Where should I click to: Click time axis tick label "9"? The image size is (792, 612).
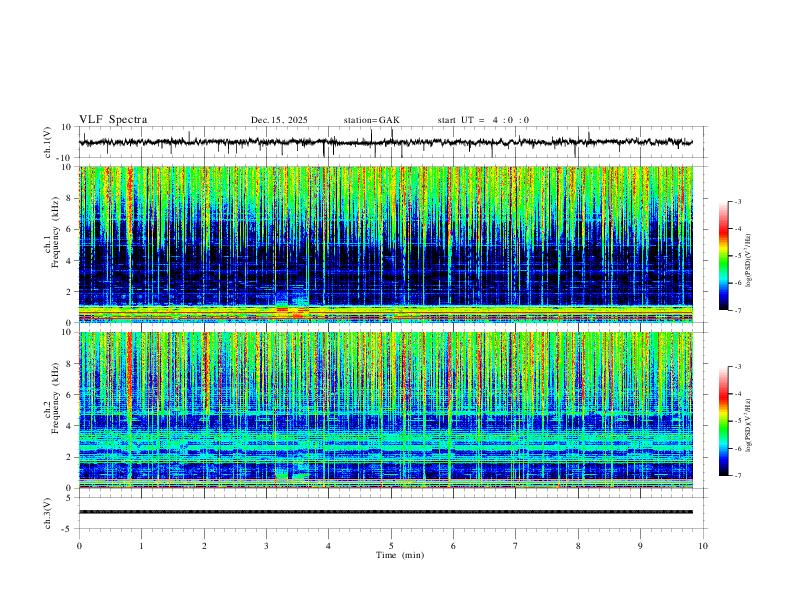coord(640,546)
